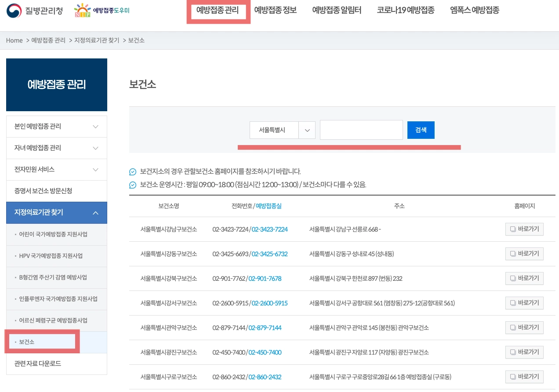This screenshot has height=392, width=559.
Task: Click the search keyword input field
Action: (361, 130)
